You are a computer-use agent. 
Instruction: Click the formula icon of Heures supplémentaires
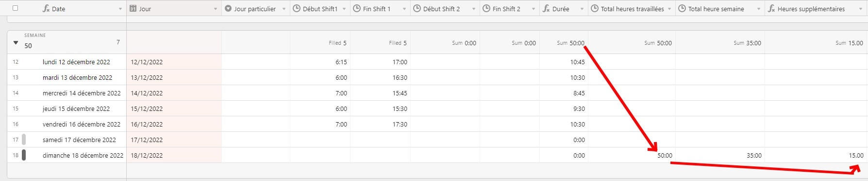[x=771, y=9]
